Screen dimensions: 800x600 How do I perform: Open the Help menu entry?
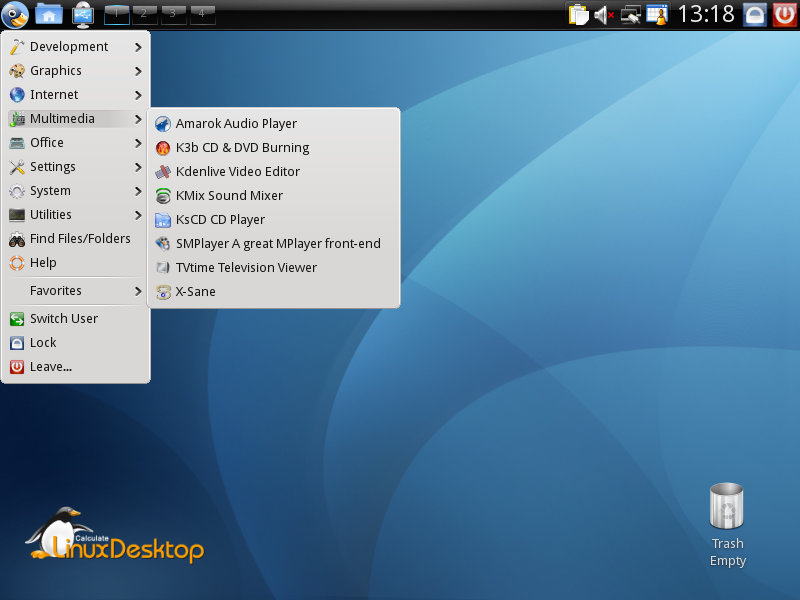coord(76,263)
